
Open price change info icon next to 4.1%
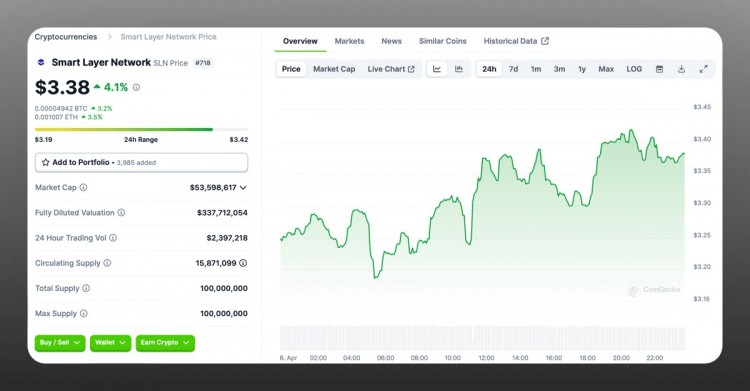136,88
